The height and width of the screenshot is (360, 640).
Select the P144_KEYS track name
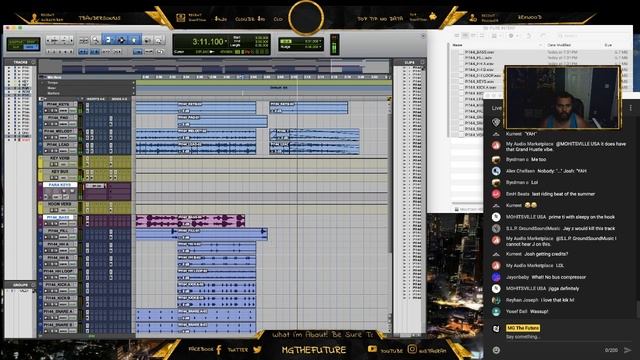pyautogui.click(x=58, y=104)
